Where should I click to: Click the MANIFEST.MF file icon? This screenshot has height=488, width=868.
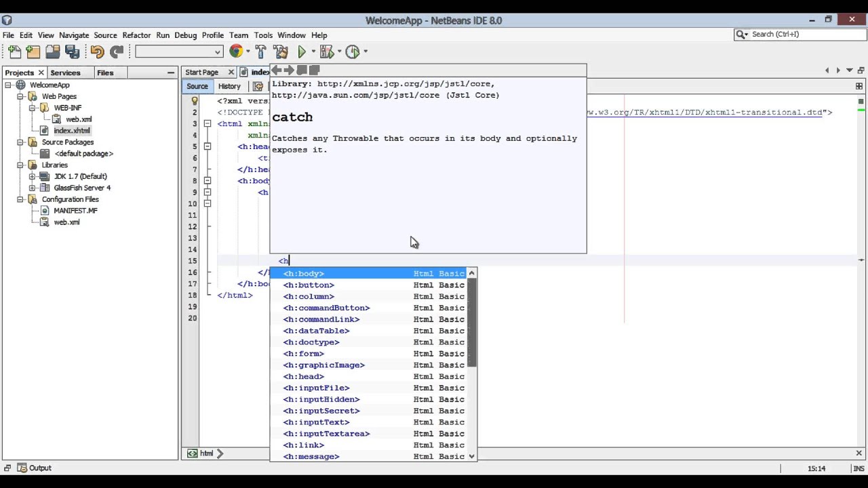coord(45,210)
